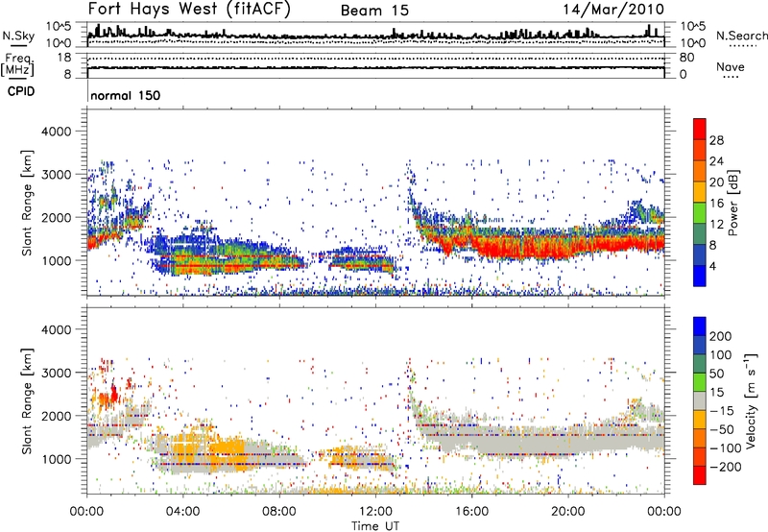The height and width of the screenshot is (532, 768).
Task: Click the '50' label on the Velocity scale
Action: [x=717, y=374]
